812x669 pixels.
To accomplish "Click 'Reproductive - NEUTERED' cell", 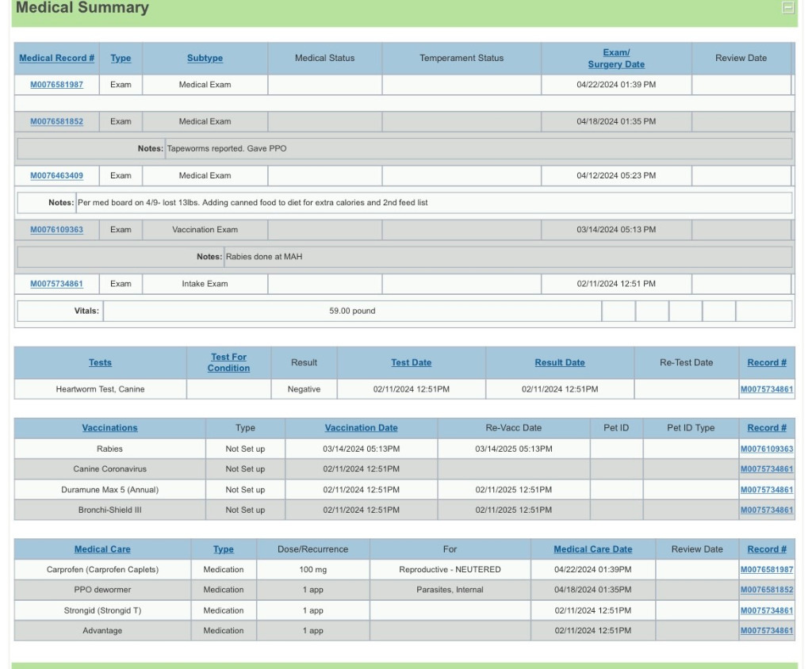I will coord(450,570).
